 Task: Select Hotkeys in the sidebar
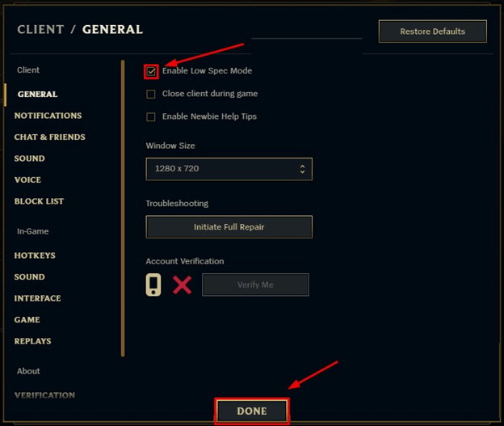35,255
